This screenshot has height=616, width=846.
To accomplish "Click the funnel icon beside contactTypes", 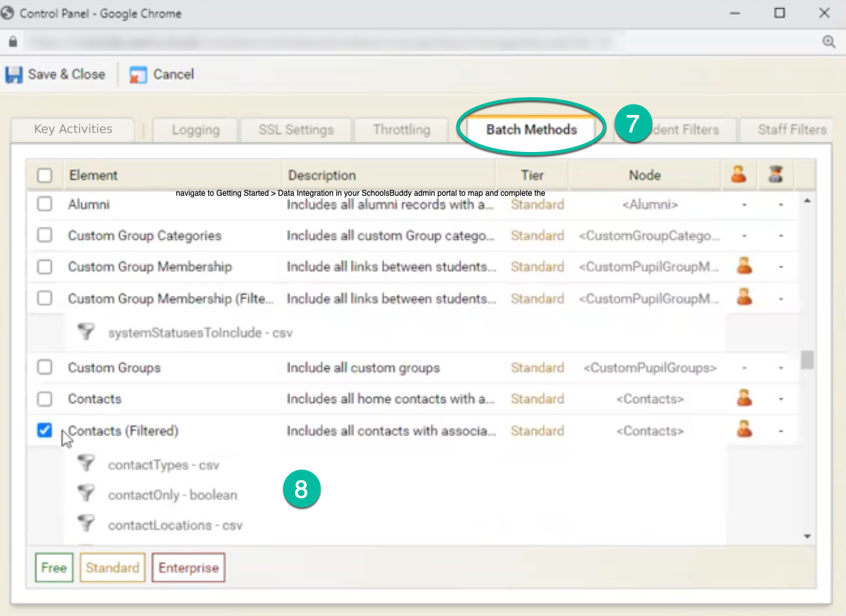I will point(86,463).
